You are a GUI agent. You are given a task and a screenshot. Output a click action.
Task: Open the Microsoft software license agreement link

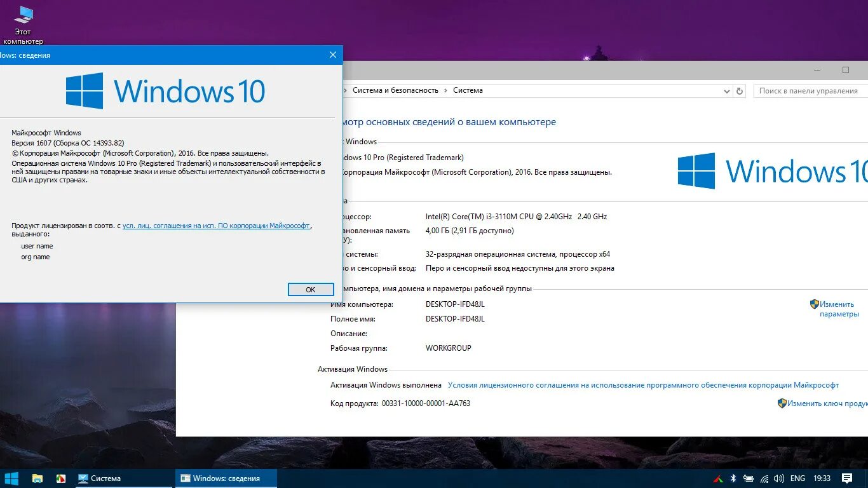tap(216, 226)
